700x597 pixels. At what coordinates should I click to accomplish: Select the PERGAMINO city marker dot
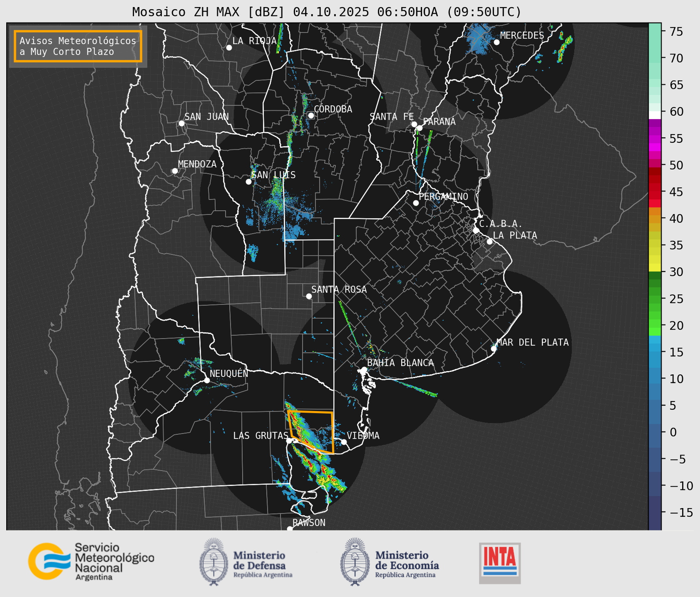click(x=416, y=203)
